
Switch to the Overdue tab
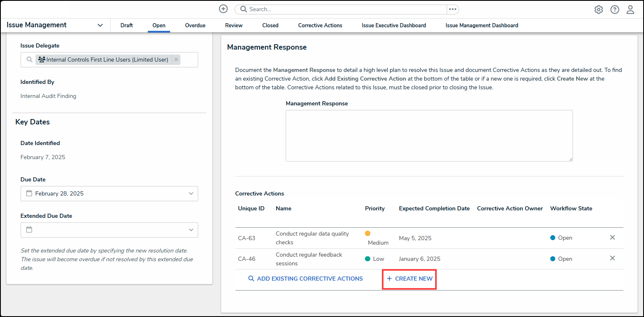click(x=195, y=25)
